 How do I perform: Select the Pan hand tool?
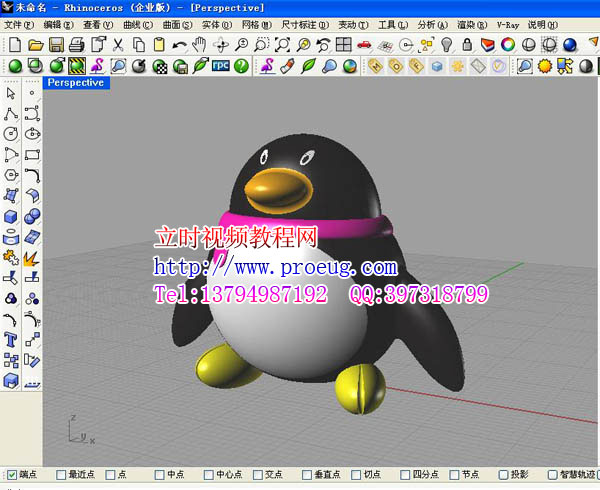pyautogui.click(x=199, y=45)
